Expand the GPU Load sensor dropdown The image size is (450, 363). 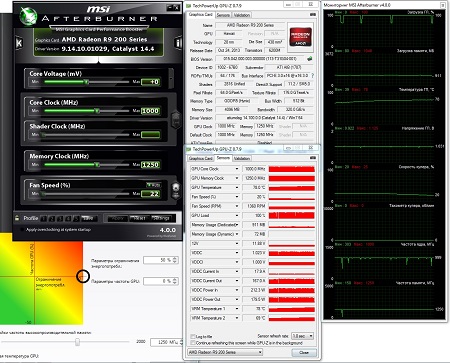[x=237, y=216]
